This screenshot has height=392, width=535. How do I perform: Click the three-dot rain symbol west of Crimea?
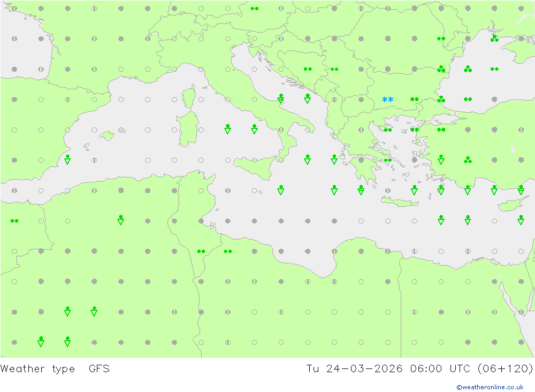click(x=494, y=38)
